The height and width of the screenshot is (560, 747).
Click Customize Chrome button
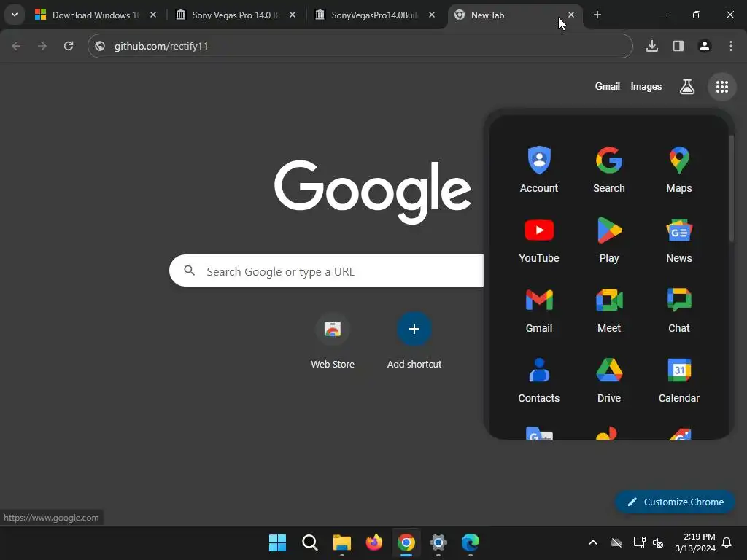point(675,502)
